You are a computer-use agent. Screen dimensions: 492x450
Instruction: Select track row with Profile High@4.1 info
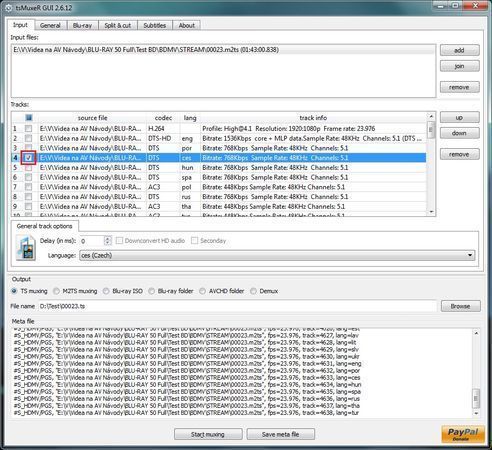[219, 128]
